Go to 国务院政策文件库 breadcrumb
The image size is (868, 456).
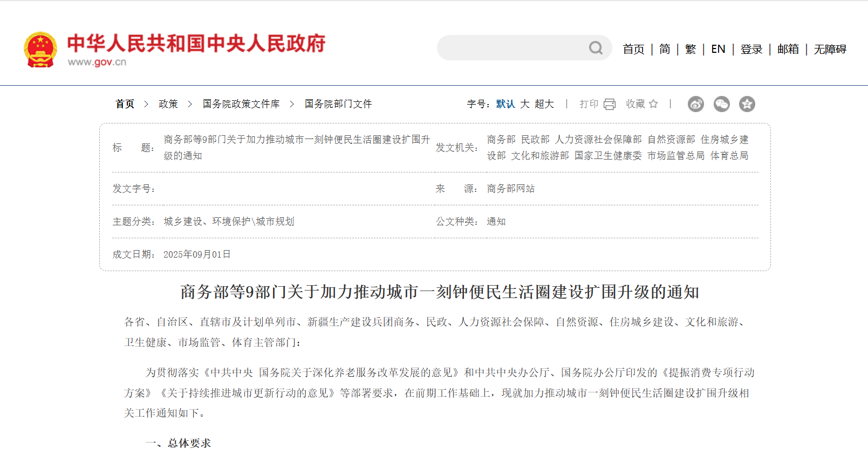[x=241, y=104]
